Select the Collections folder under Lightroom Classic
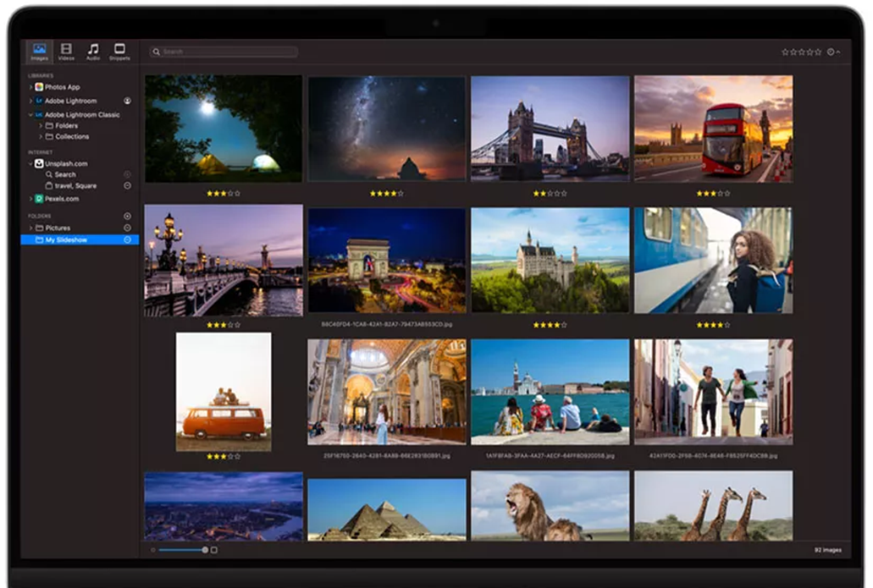The width and height of the screenshot is (873, 588). click(71, 136)
